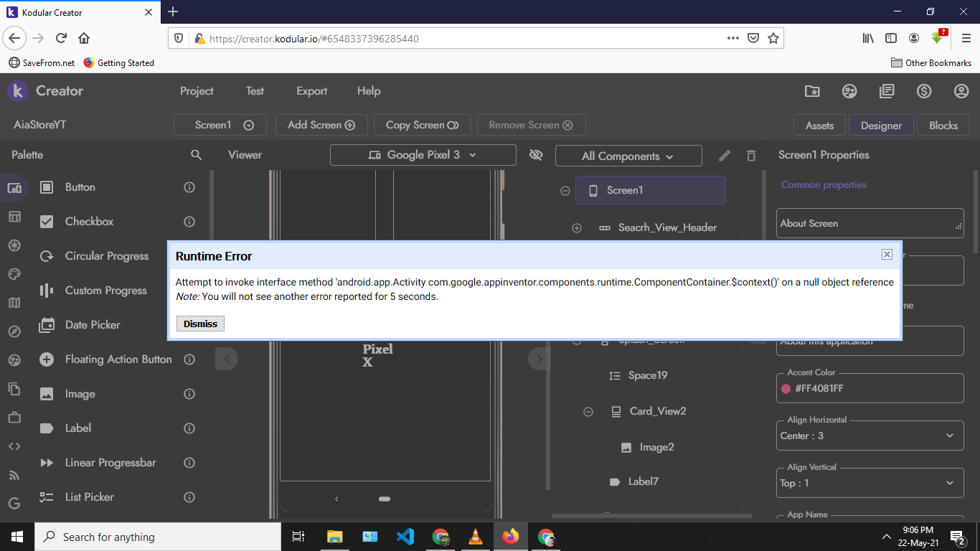Open the Google Pixel 3 device dropdown

pos(423,155)
